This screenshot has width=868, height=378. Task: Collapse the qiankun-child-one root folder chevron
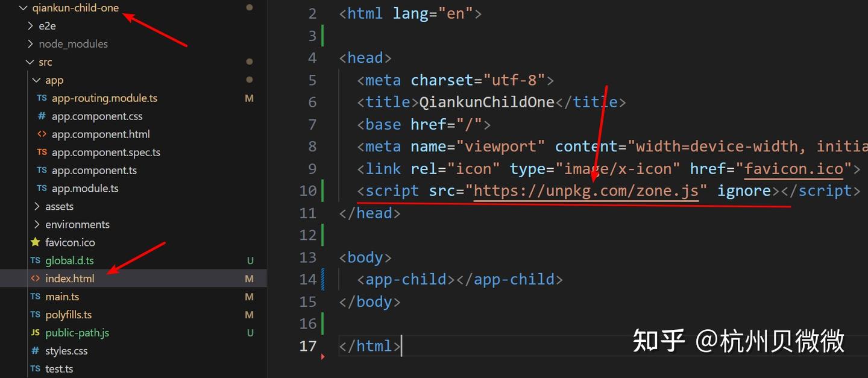tap(23, 8)
